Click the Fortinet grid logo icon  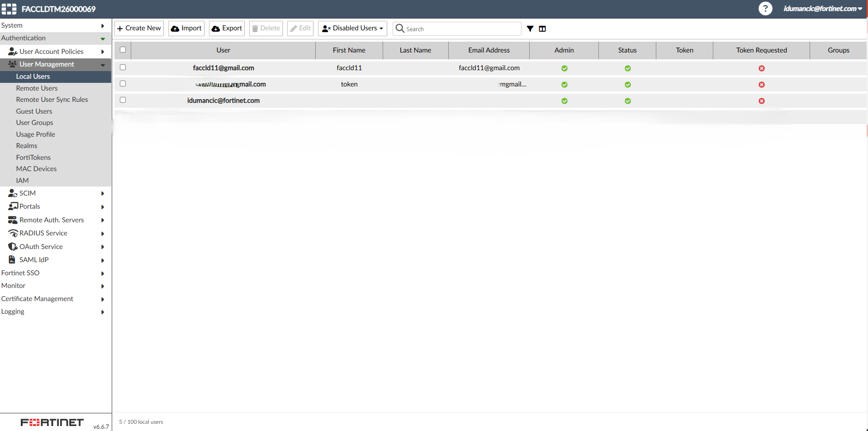[9, 9]
